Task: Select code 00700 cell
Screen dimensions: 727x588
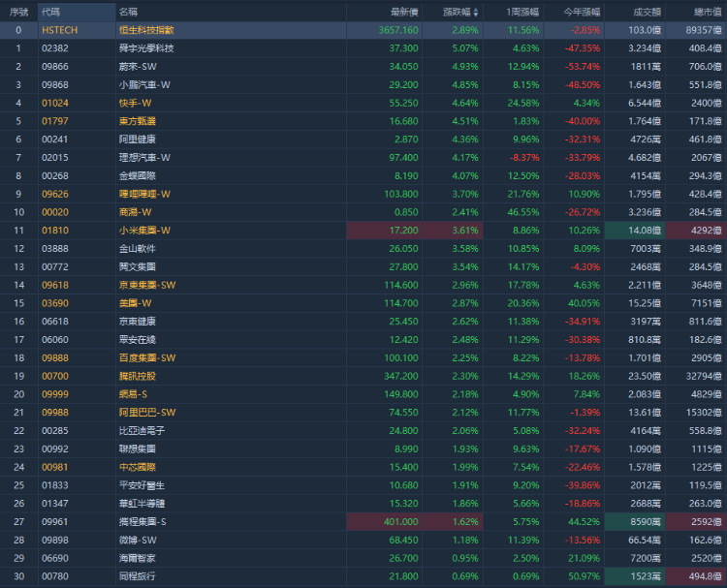Action: pos(54,376)
